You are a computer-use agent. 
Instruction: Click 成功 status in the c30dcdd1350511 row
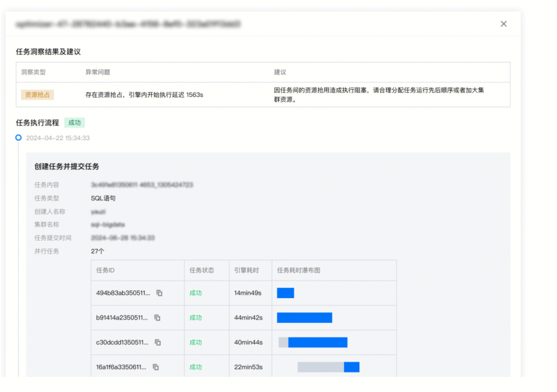pyautogui.click(x=196, y=342)
